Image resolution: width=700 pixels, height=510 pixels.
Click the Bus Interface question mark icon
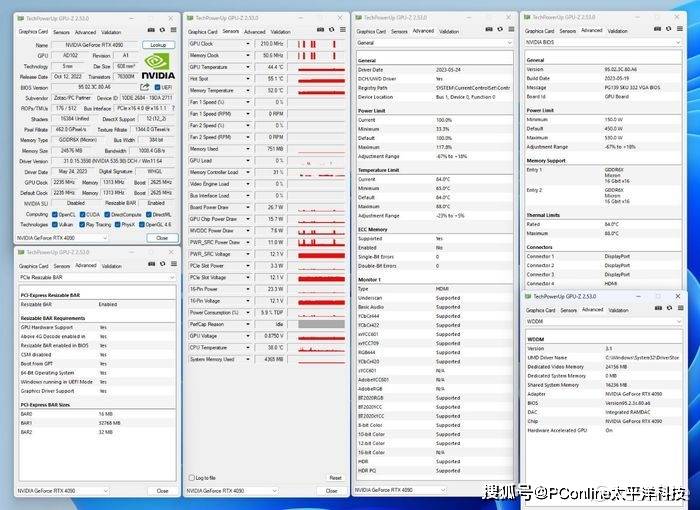point(173,108)
